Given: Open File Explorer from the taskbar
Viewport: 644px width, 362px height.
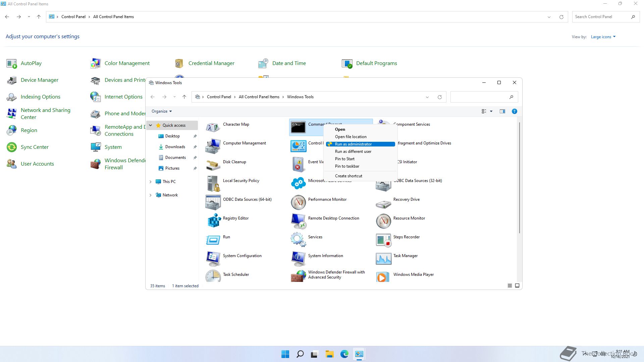Looking at the screenshot, I should click(x=329, y=354).
